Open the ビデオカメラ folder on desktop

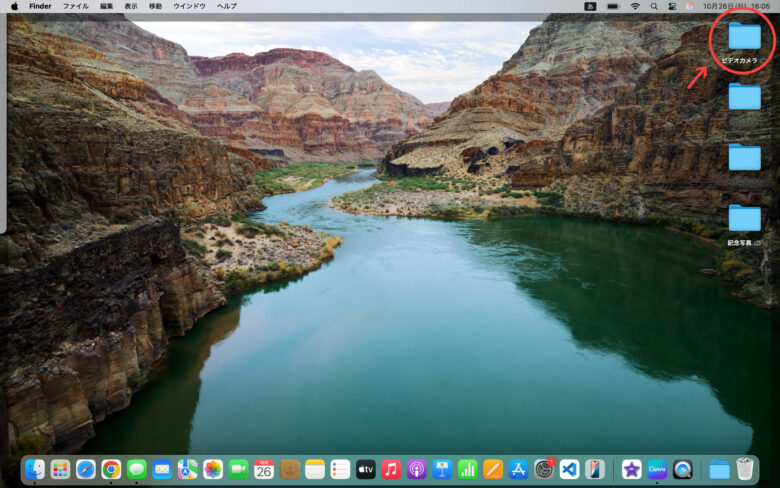coord(744,37)
